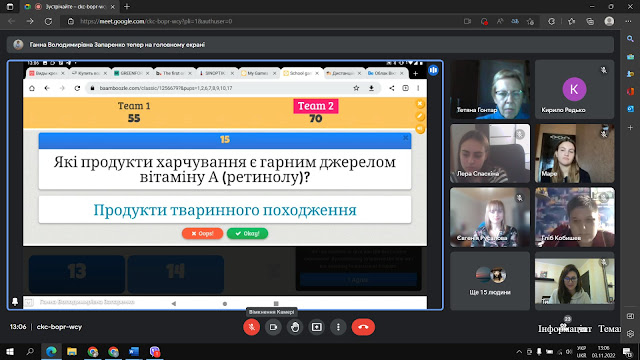640x360 pixels.
Task: Open Outlook in Edge sidebar
Action: [630, 109]
